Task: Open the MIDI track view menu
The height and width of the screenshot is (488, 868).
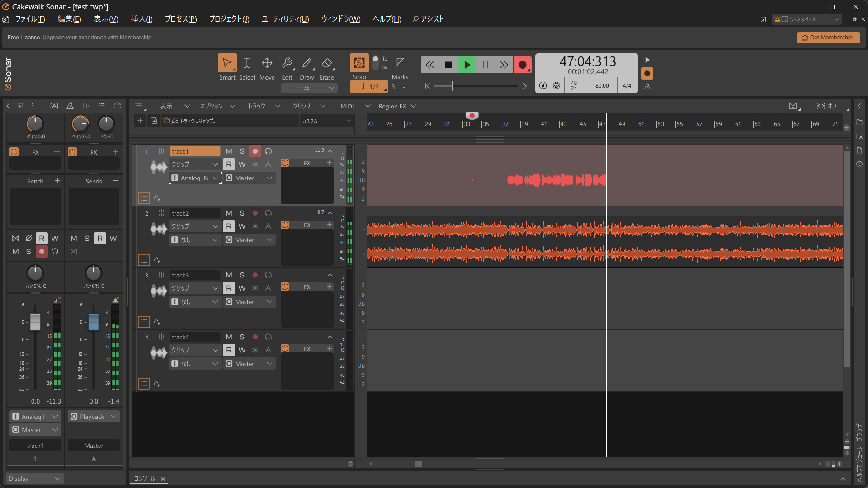Action: (x=355, y=106)
